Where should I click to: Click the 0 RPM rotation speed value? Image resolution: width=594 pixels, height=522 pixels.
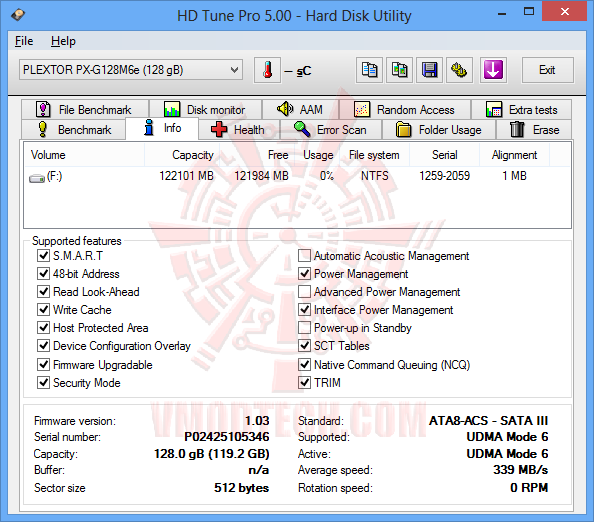coord(529,488)
